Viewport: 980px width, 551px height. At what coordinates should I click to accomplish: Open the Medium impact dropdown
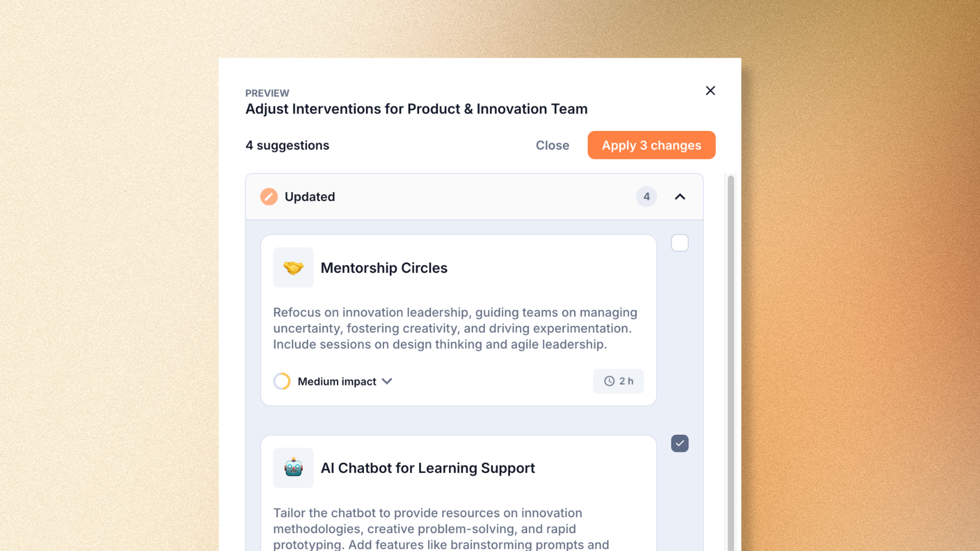[x=387, y=382]
